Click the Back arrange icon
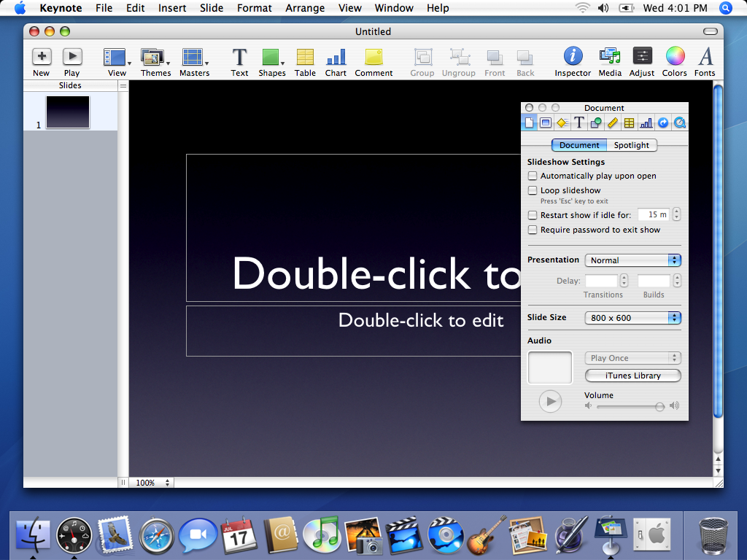The height and width of the screenshot is (560, 747). pos(525,62)
